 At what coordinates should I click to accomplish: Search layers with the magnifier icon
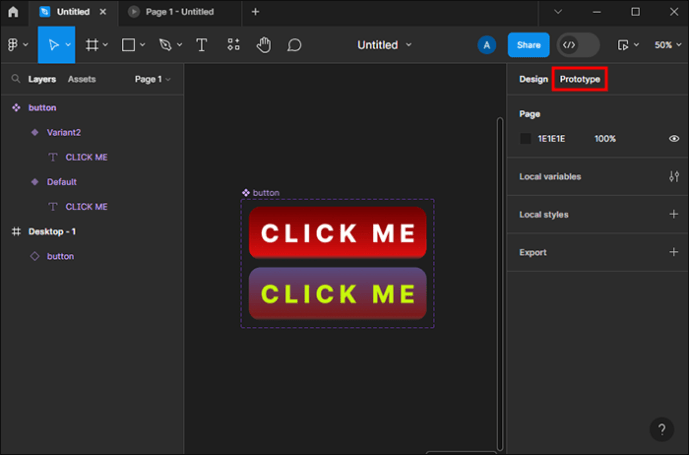pyautogui.click(x=16, y=79)
